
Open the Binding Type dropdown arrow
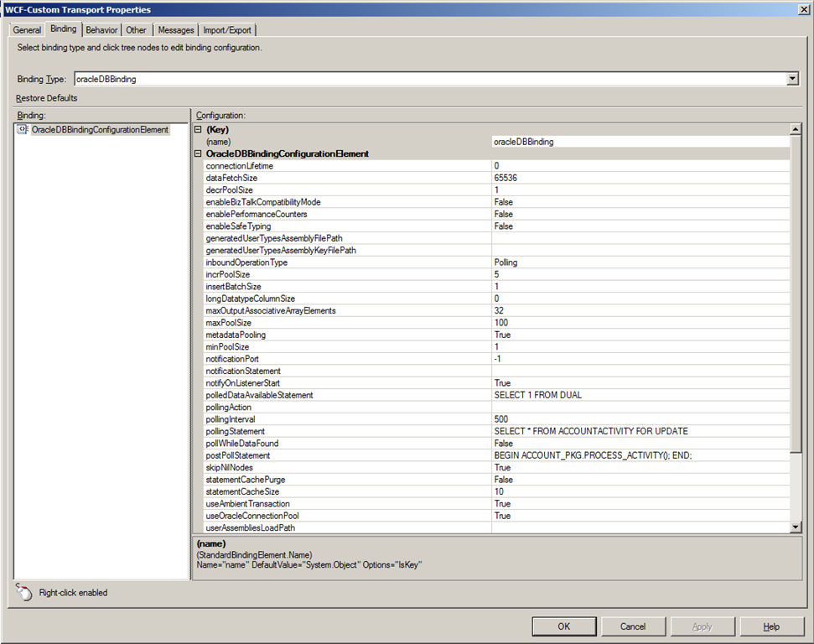(792, 79)
